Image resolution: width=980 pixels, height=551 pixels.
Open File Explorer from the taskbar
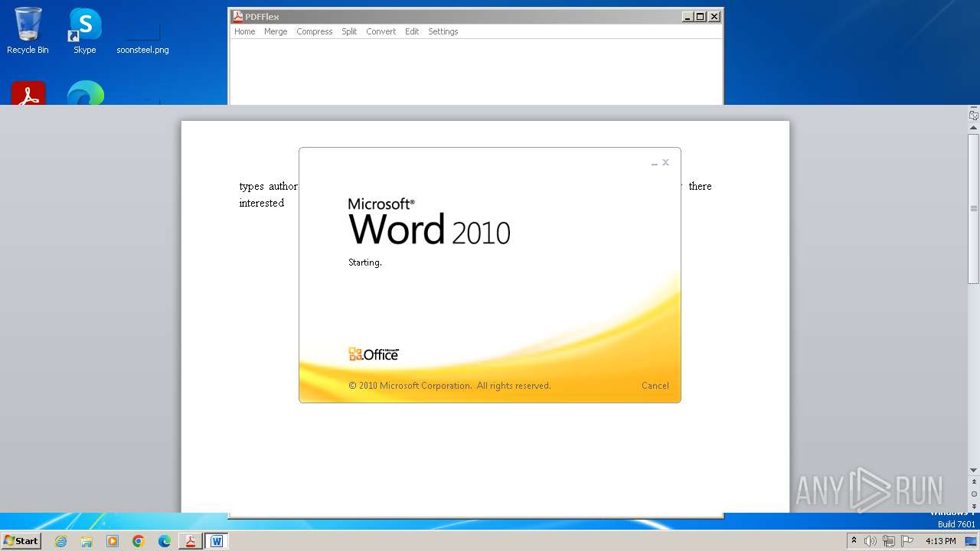87,541
